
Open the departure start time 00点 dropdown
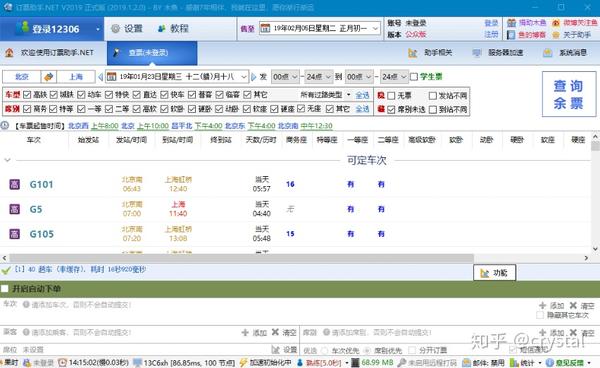pyautogui.click(x=285, y=77)
